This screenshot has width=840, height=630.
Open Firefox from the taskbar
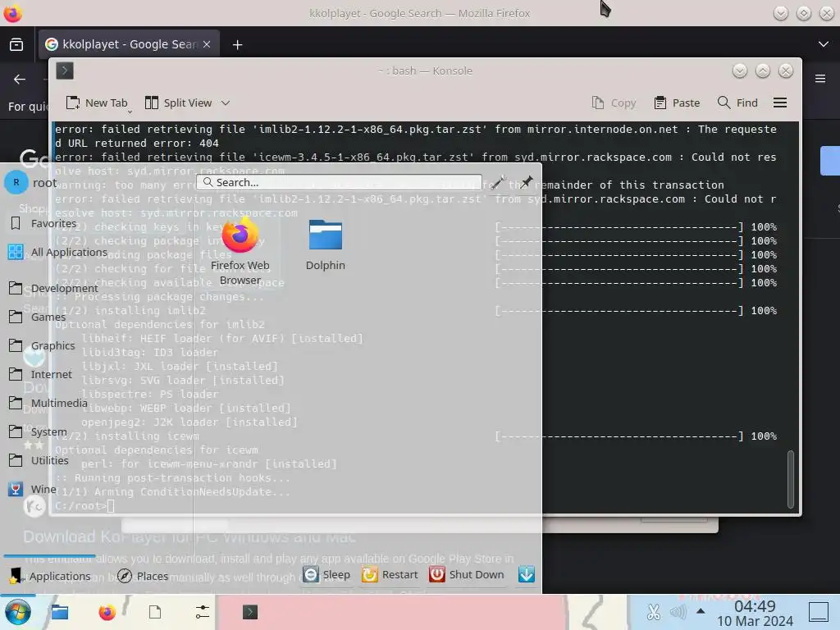point(107,612)
